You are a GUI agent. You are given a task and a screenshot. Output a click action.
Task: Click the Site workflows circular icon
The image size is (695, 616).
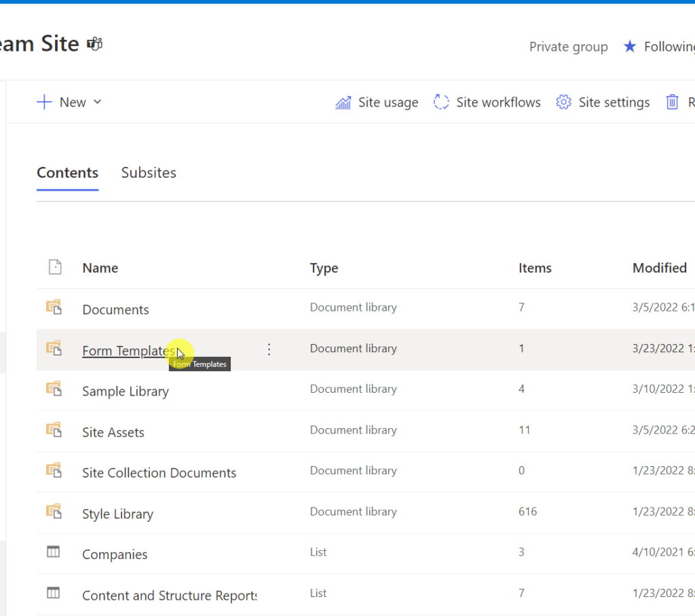[x=441, y=102]
